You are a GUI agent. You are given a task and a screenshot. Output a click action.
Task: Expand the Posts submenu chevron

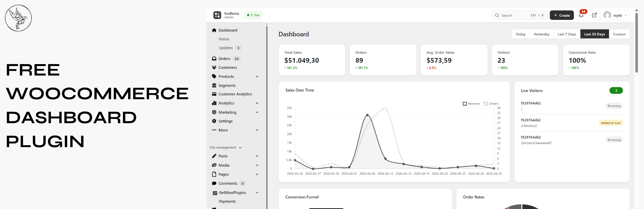(x=257, y=156)
